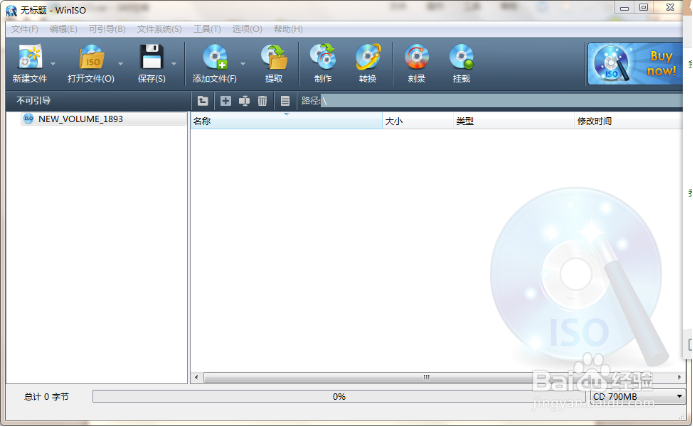Click the 总计 0 字节 status text
693x427 pixels.
point(46,397)
